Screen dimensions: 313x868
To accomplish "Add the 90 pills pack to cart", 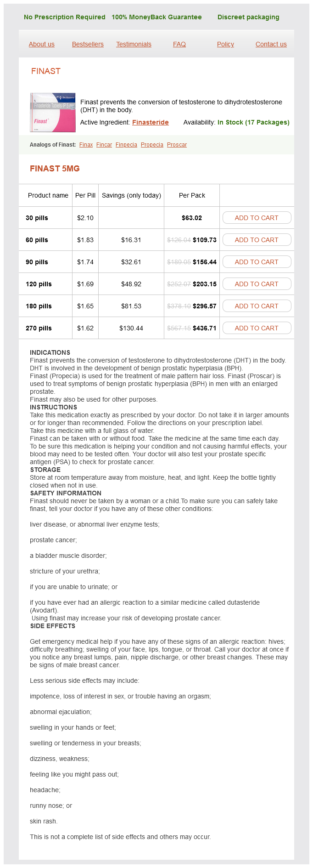I will coord(257,262).
